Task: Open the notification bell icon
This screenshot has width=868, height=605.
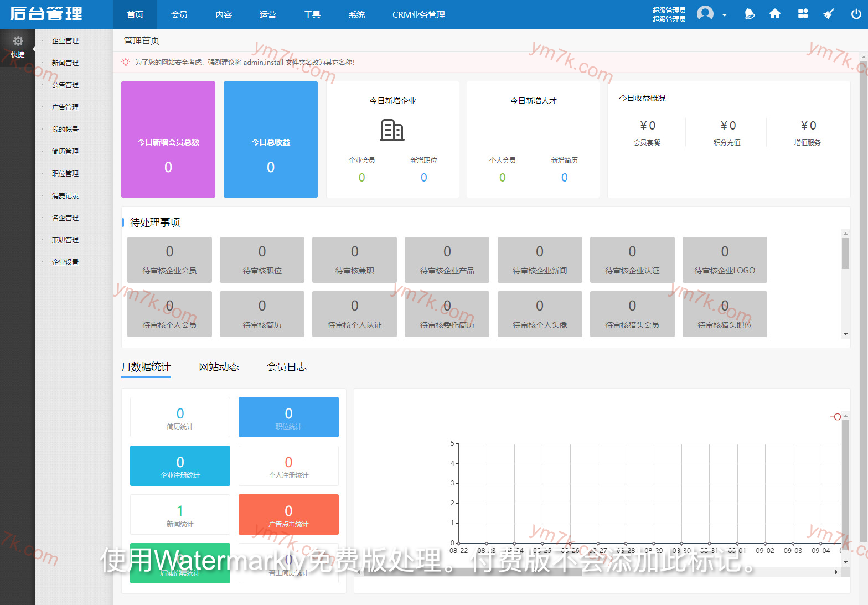Action: tap(750, 14)
